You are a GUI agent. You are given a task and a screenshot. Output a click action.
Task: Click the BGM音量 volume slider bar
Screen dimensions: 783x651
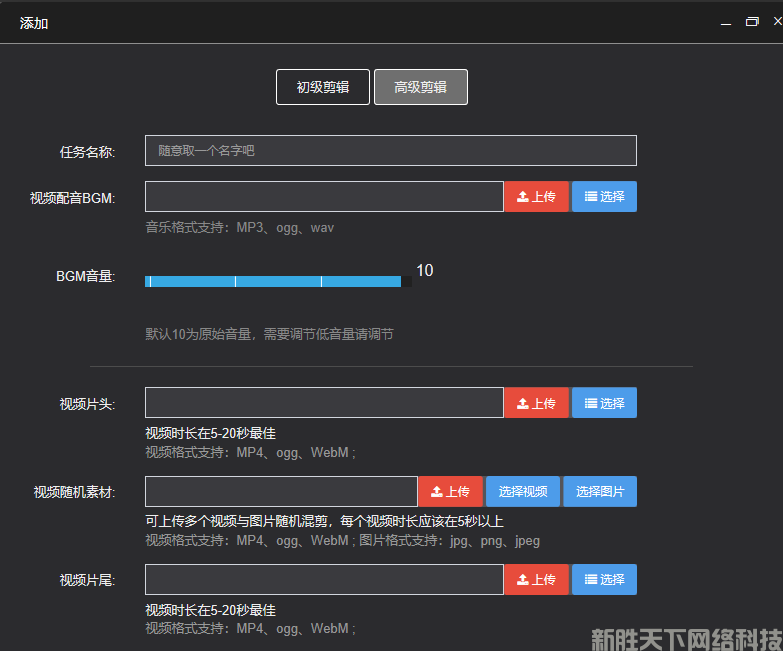coord(273,282)
